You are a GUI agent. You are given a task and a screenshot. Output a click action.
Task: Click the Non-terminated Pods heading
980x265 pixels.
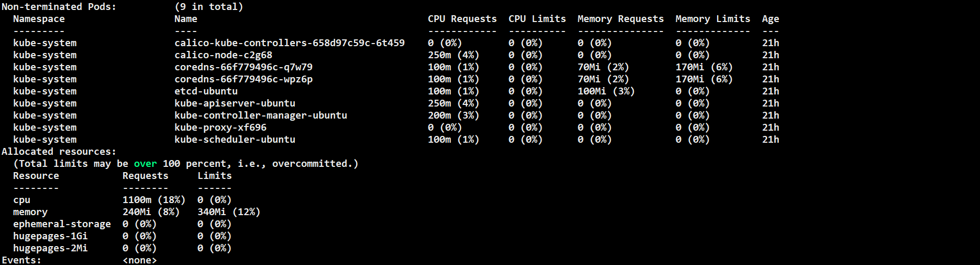(x=59, y=7)
